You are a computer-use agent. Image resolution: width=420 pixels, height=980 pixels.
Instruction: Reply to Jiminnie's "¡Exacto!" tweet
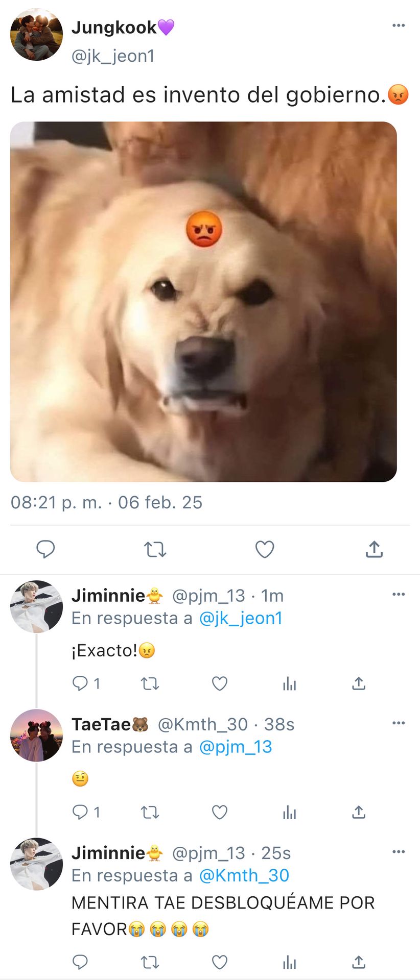click(80, 683)
